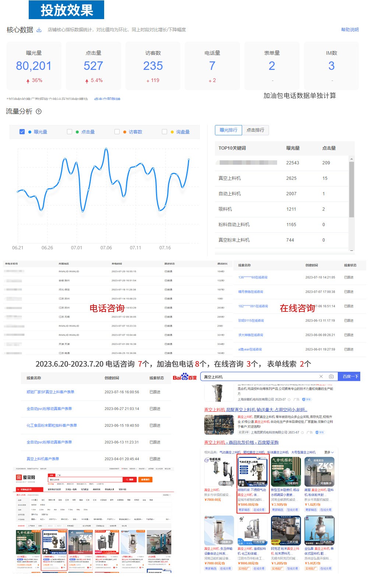Clear the Baidu search box with X icon
368x588 pixels.
pos(321,377)
